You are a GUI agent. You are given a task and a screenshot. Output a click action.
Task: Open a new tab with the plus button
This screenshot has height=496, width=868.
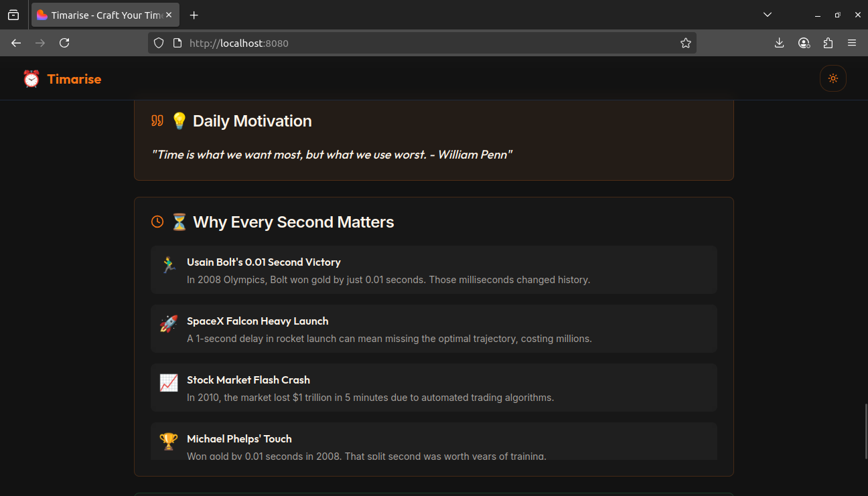pyautogui.click(x=194, y=15)
